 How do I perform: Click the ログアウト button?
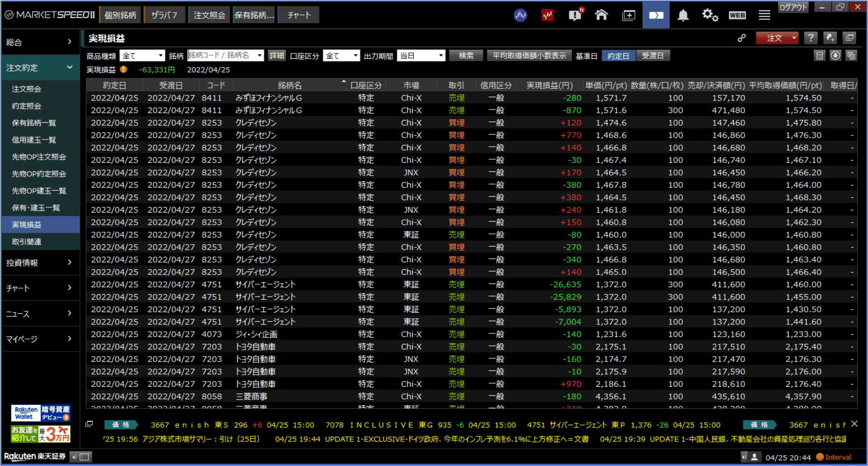[x=793, y=7]
